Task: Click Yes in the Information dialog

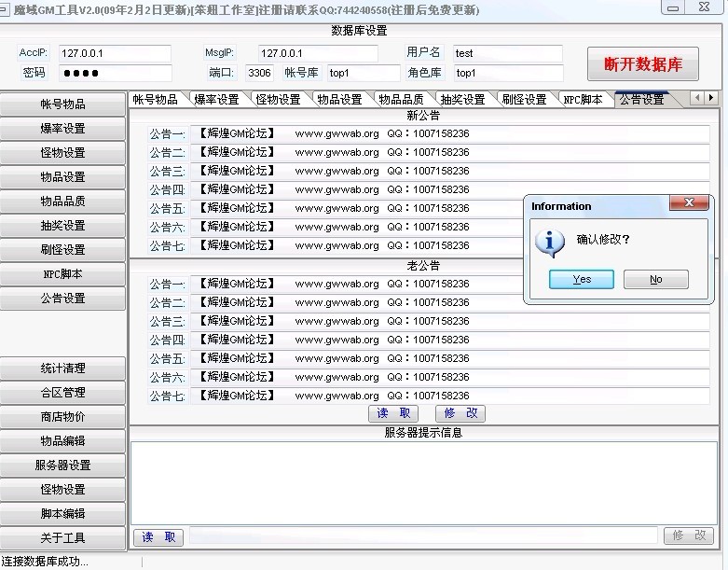Action: point(582,279)
